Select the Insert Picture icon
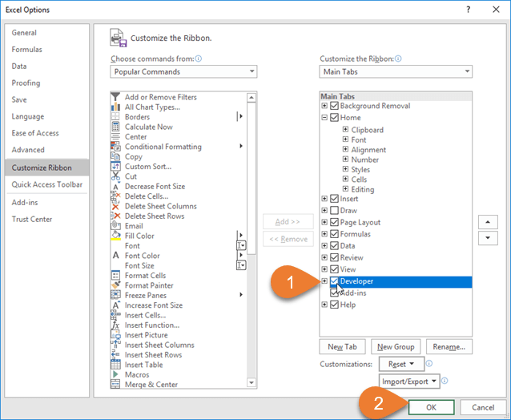 (116, 335)
